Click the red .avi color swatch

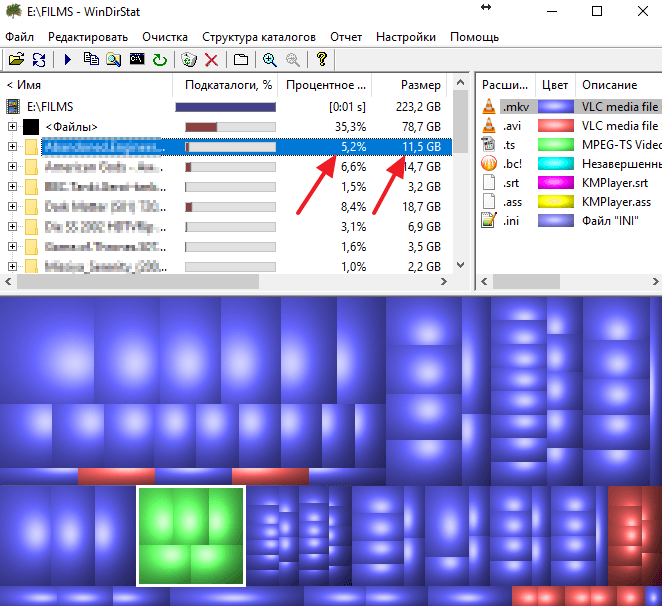click(555, 126)
